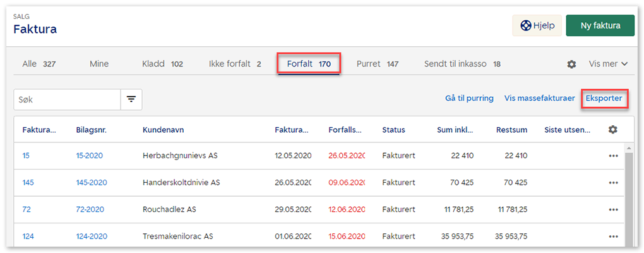Expand the Vis mer dropdown
The image size is (644, 253).
[608, 64]
